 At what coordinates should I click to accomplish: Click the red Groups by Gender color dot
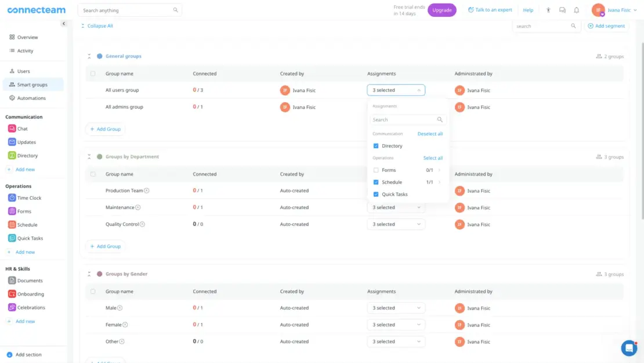tap(99, 274)
